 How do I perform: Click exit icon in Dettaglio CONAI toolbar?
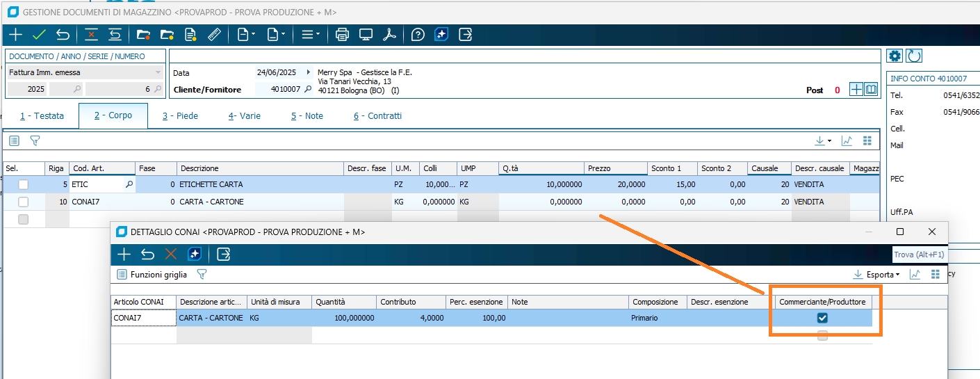coord(224,255)
